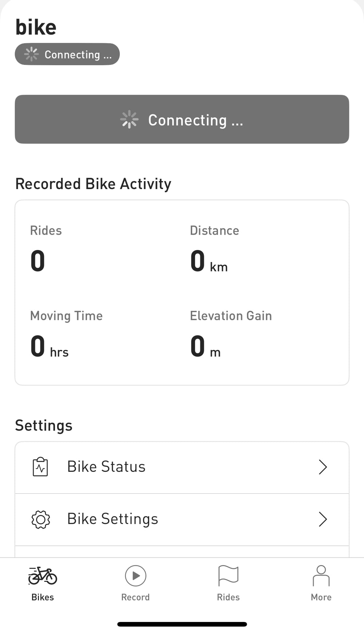The height and width of the screenshot is (634, 364).
Task: Tap the Rides flag icon
Action: coord(228,576)
